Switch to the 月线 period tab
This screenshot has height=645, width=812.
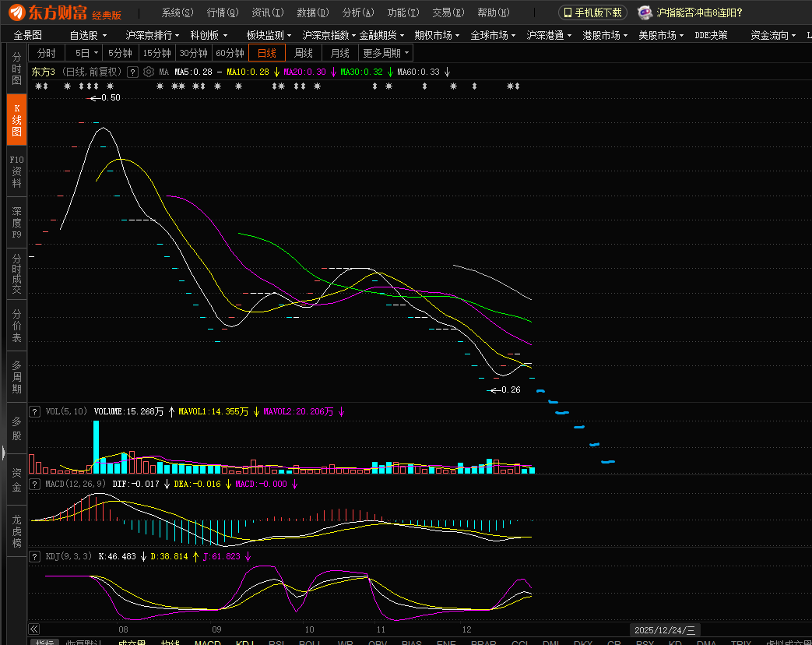tap(339, 53)
